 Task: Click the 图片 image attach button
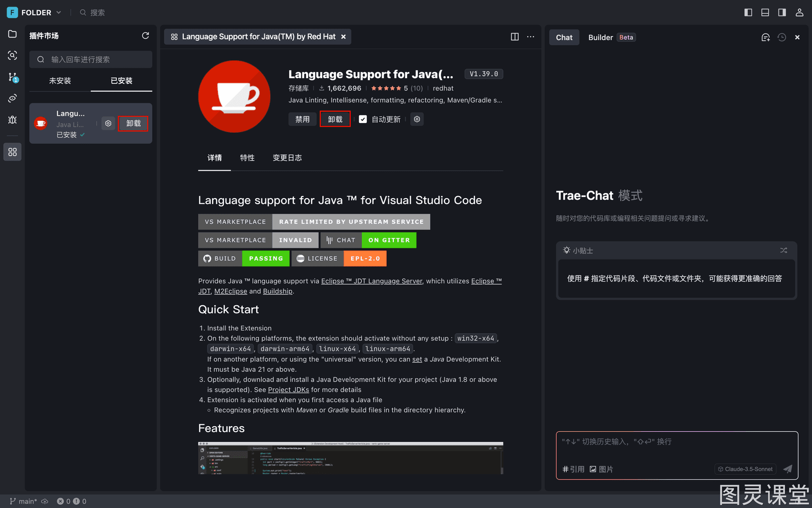tap(601, 469)
